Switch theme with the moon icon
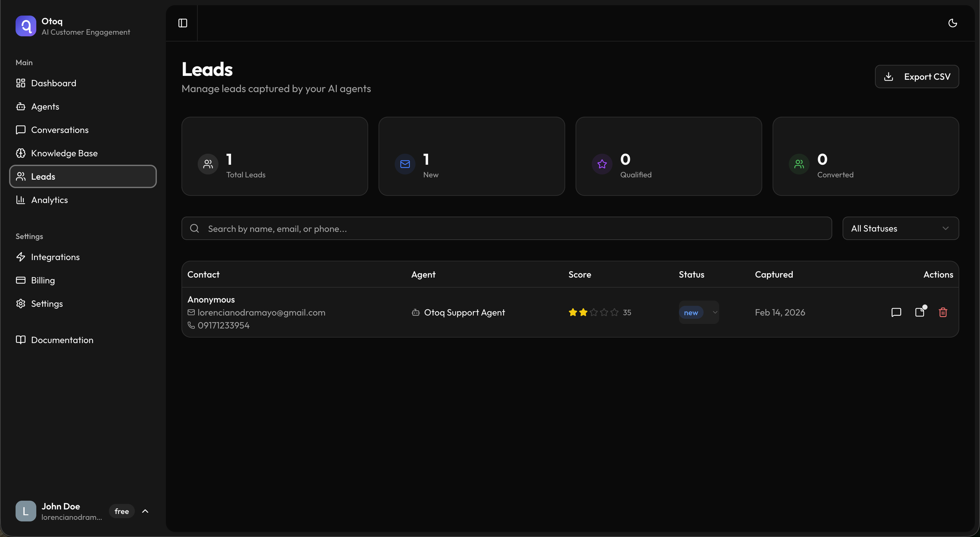Viewport: 980px width, 537px height. tap(952, 23)
